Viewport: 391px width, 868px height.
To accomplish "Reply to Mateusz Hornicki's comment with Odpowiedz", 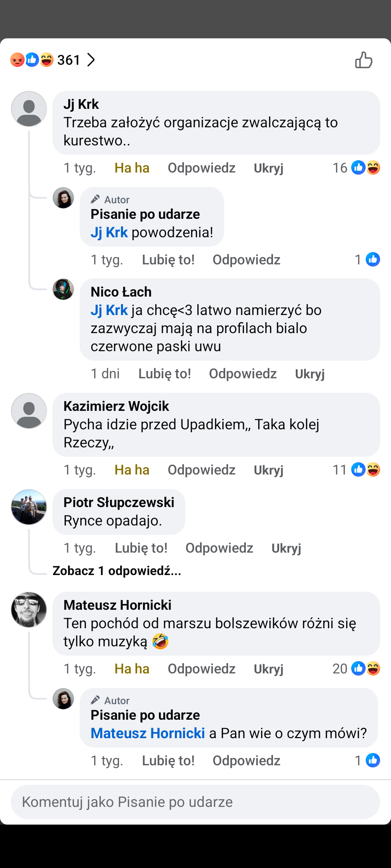I will click(x=202, y=669).
